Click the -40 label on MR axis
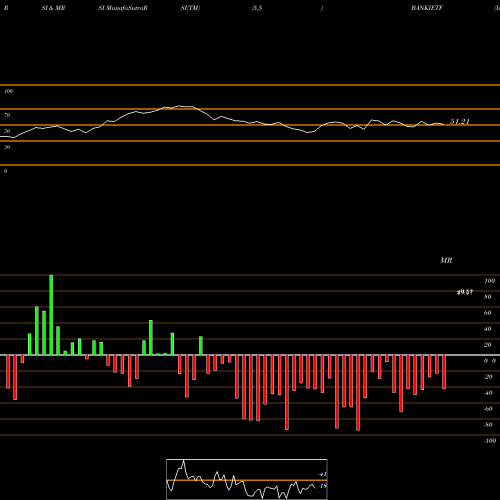 [488, 393]
